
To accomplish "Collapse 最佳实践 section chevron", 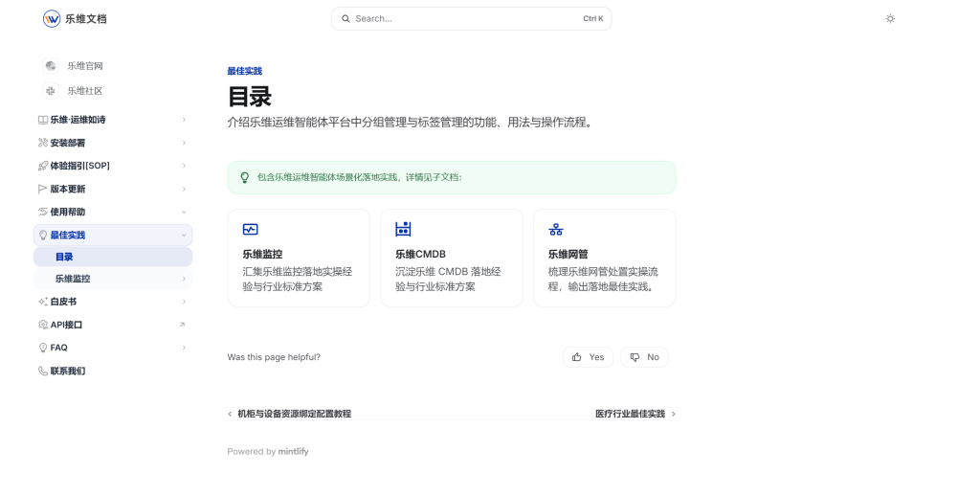I will coord(184,236).
